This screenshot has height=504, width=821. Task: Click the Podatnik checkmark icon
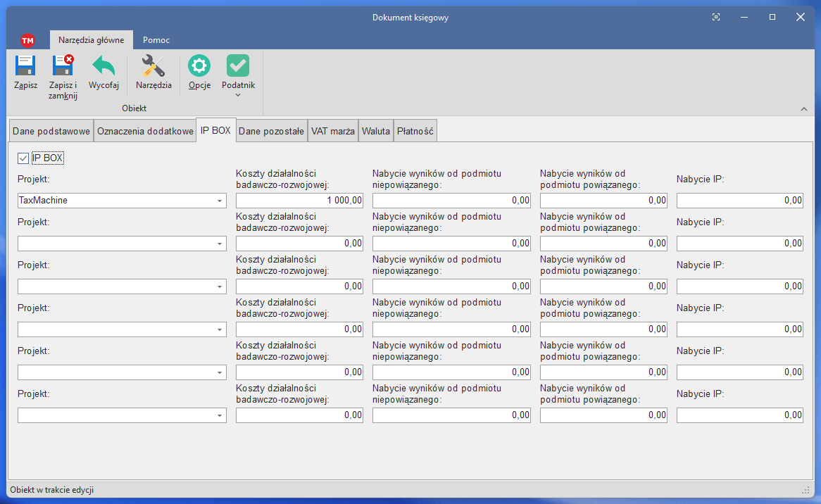click(x=238, y=66)
